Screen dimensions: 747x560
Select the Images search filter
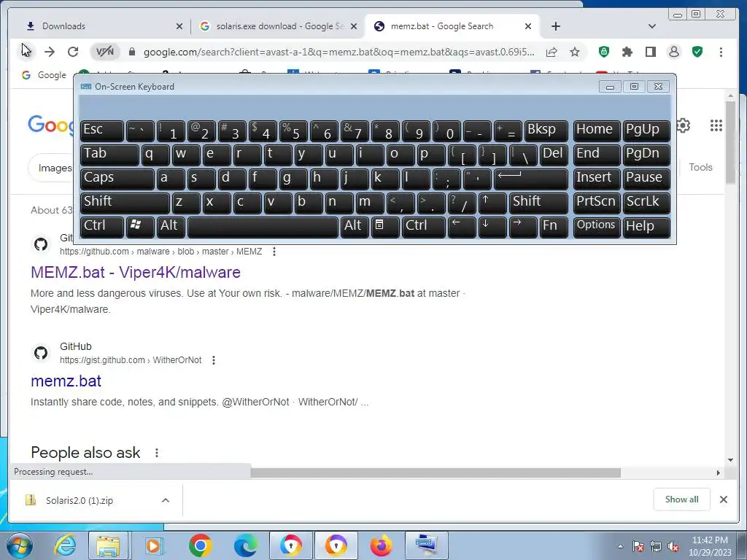(x=55, y=168)
